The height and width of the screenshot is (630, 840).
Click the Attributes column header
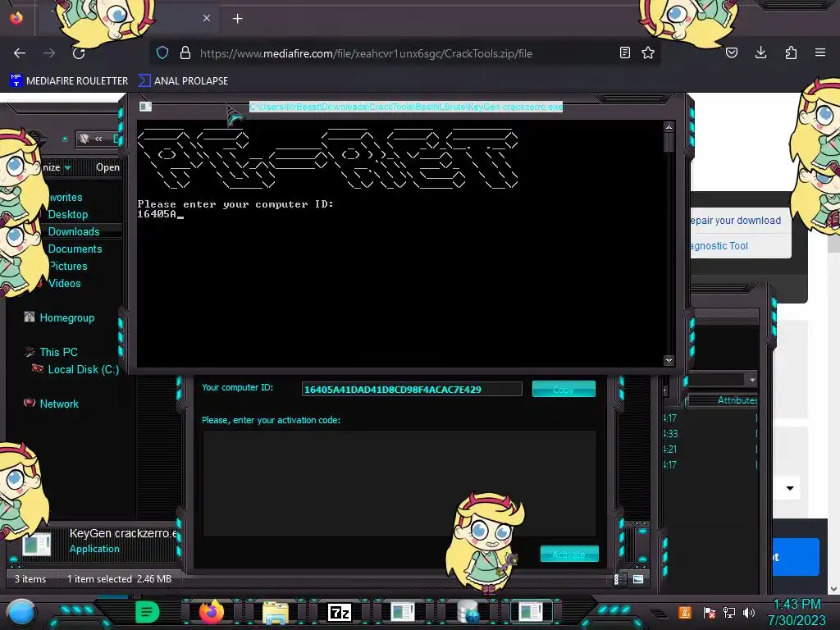[x=737, y=400]
